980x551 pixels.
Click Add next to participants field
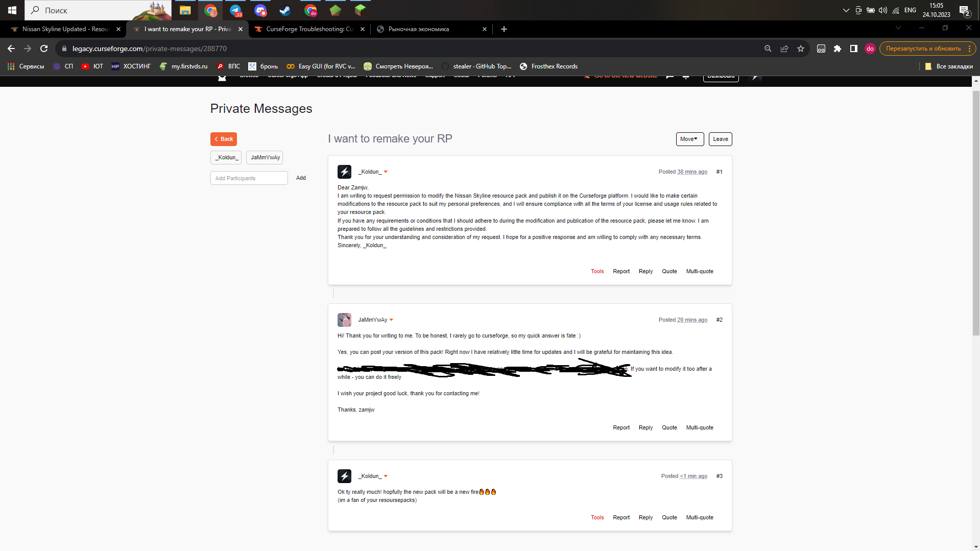pos(301,178)
